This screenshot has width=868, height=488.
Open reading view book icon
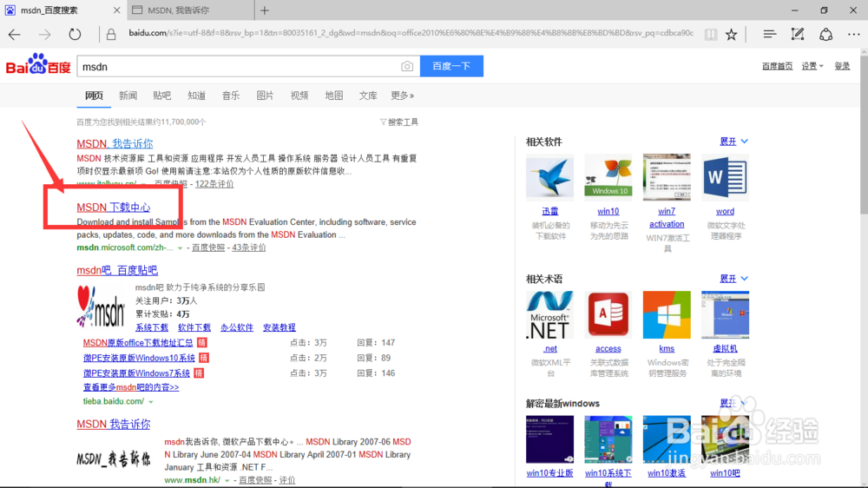pos(710,35)
